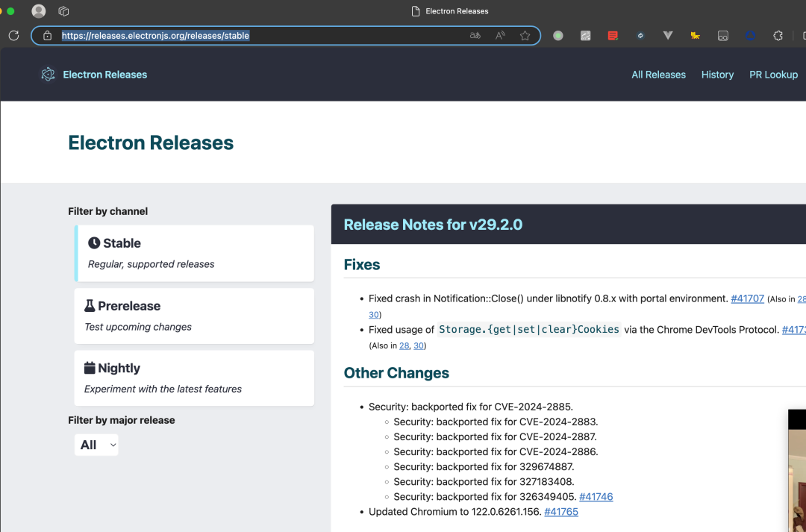
Task: Go to Electron Releases home link
Action: point(105,75)
